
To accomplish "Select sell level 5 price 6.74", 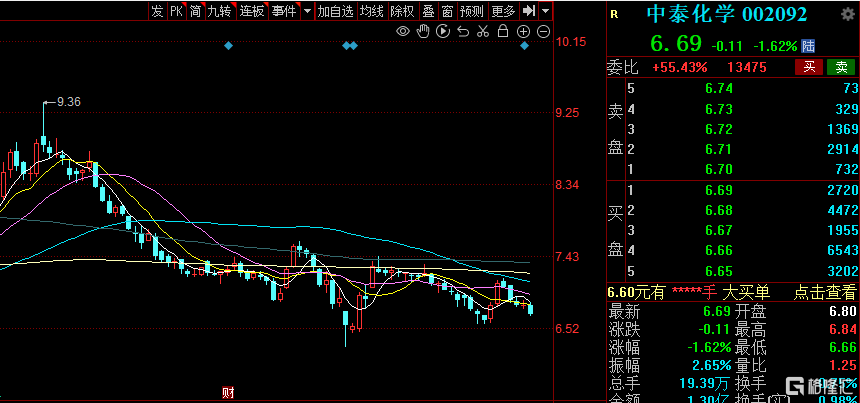I will click(x=718, y=88).
